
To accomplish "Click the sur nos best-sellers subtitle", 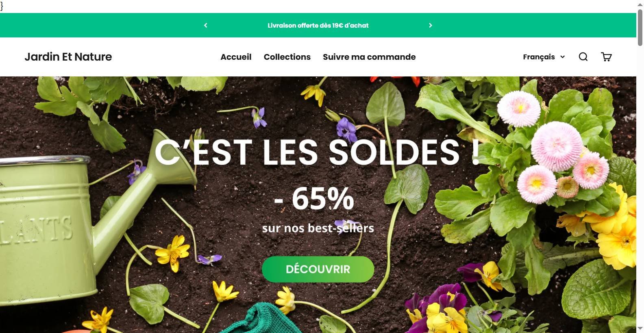I will pyautogui.click(x=318, y=228).
